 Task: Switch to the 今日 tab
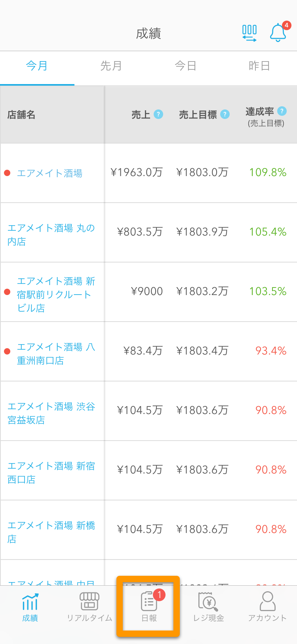tap(186, 66)
